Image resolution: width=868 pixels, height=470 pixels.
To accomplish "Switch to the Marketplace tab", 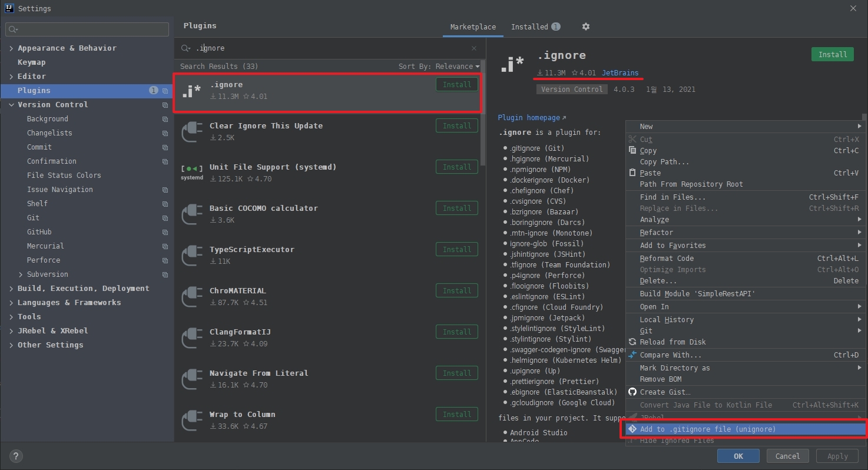I will pos(473,27).
